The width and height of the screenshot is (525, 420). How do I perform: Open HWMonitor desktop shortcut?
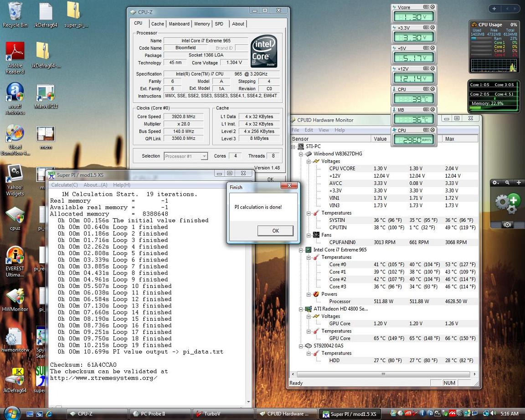pyautogui.click(x=15, y=300)
